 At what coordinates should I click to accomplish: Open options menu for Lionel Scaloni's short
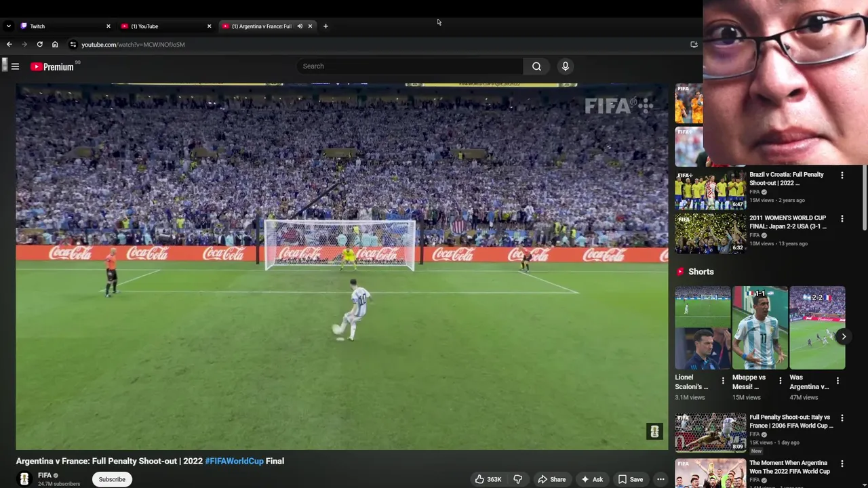click(723, 381)
